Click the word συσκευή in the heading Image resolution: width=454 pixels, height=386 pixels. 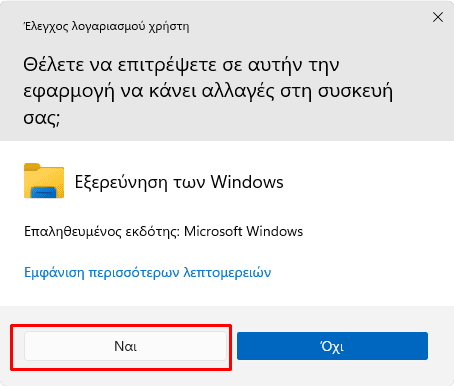click(355, 91)
